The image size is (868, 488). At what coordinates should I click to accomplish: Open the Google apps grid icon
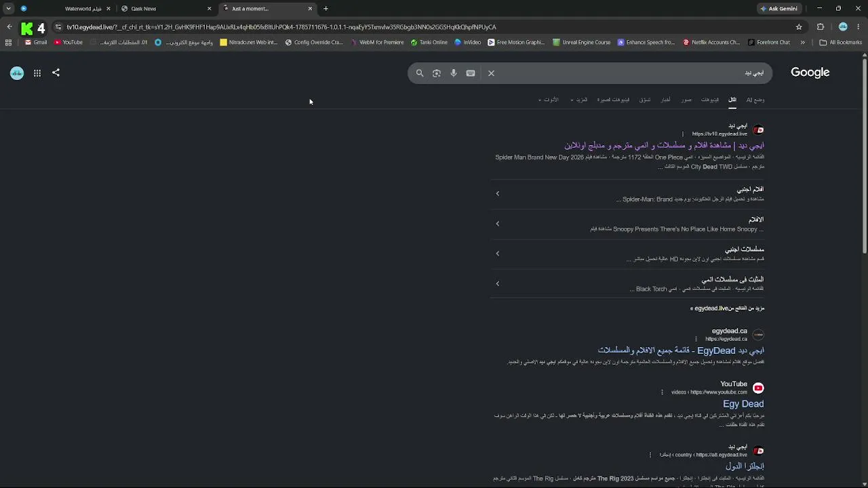(x=37, y=73)
